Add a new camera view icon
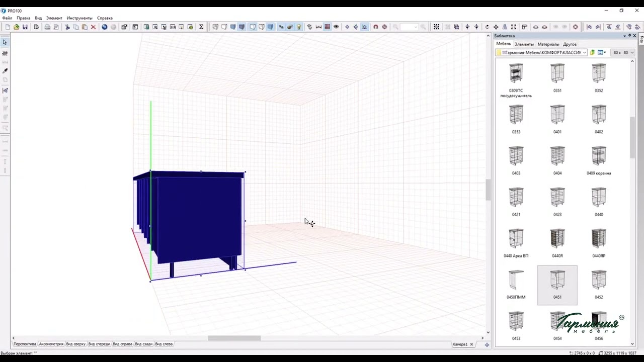The height and width of the screenshot is (362, 644). pyautogui.click(x=487, y=344)
